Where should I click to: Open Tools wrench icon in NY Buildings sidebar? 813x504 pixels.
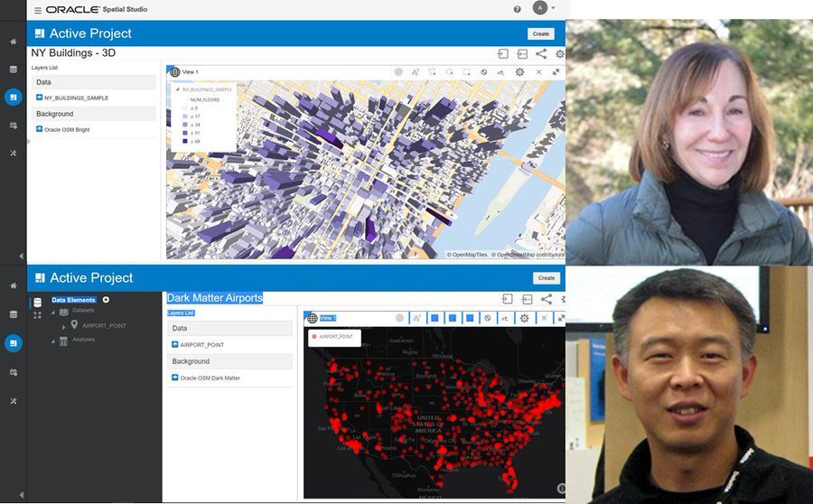point(14,154)
